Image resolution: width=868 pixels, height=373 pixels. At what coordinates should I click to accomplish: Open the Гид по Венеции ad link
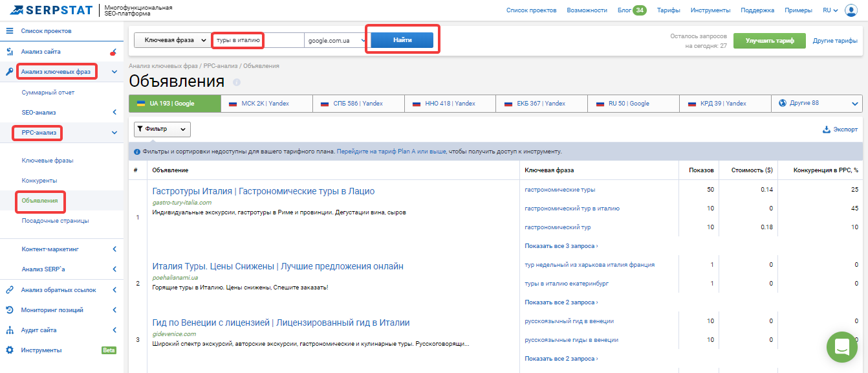(x=281, y=322)
